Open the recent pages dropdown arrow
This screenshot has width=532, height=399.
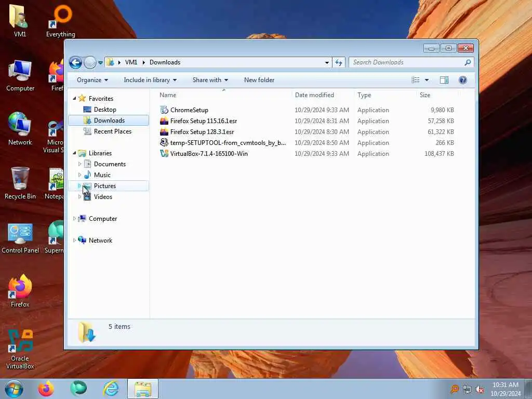[100, 62]
